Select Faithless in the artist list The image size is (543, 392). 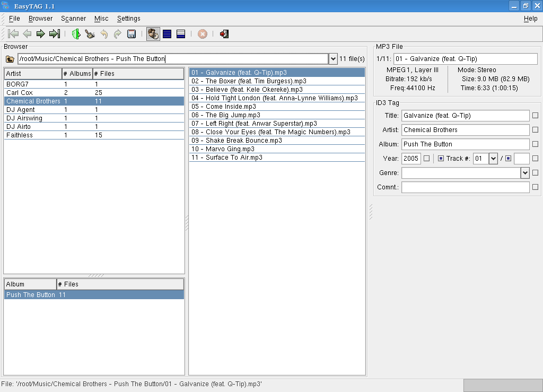coord(20,135)
